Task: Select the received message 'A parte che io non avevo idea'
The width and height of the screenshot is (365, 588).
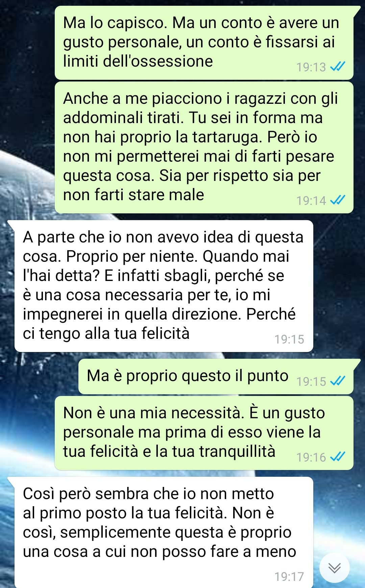Action: (x=164, y=286)
